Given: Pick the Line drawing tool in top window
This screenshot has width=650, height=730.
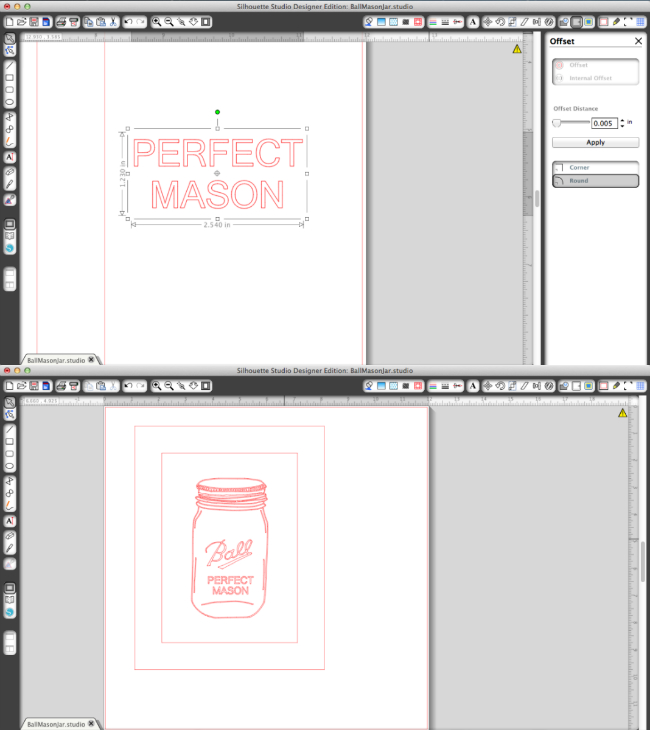Looking at the screenshot, I should 9,65.
